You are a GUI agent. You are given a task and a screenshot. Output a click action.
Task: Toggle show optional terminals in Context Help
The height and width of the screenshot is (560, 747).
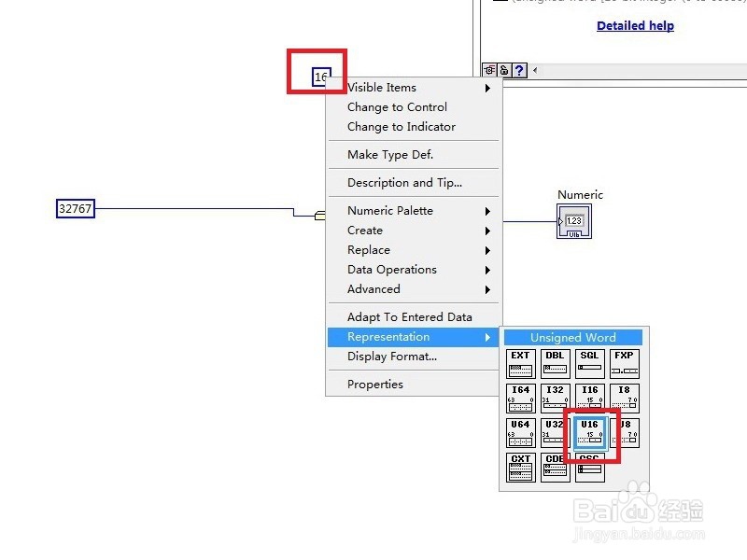[x=489, y=71]
